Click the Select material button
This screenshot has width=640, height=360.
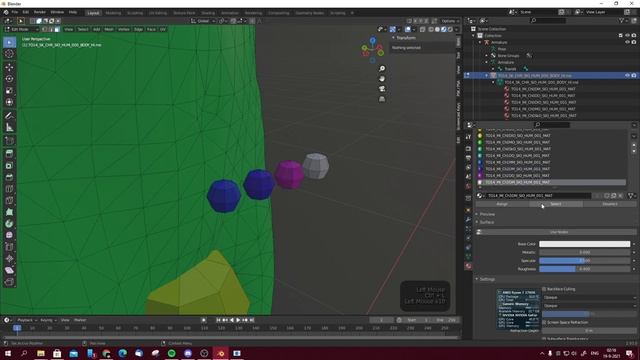coord(556,204)
